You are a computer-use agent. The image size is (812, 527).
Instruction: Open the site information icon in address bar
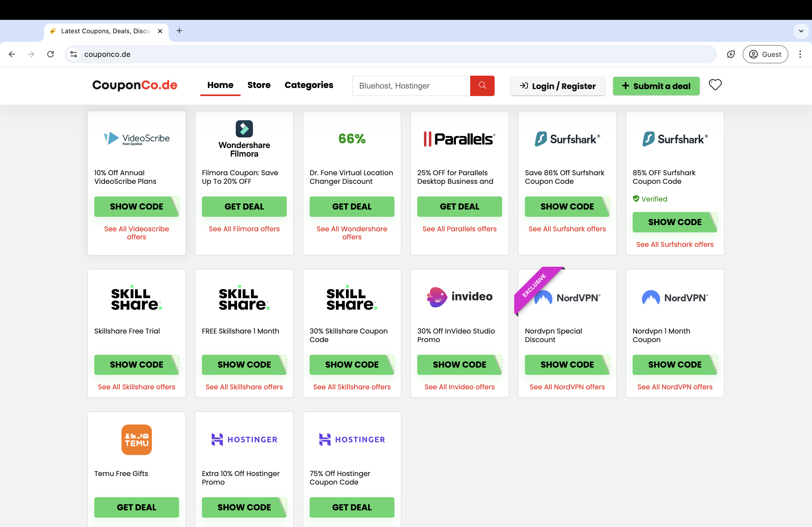tap(73, 54)
